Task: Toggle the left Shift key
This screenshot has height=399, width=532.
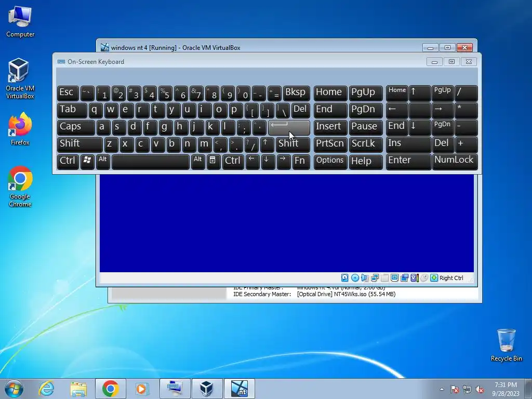Action: [79, 144]
